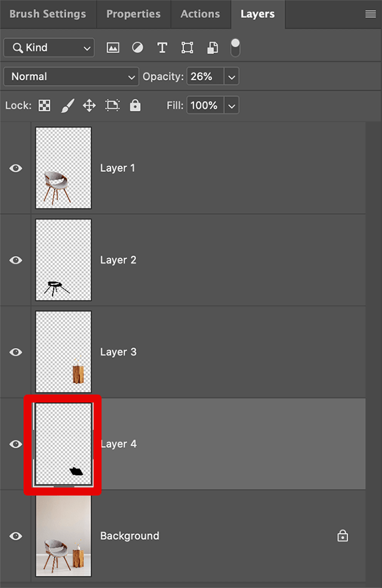Hide the Background layer

(x=16, y=535)
